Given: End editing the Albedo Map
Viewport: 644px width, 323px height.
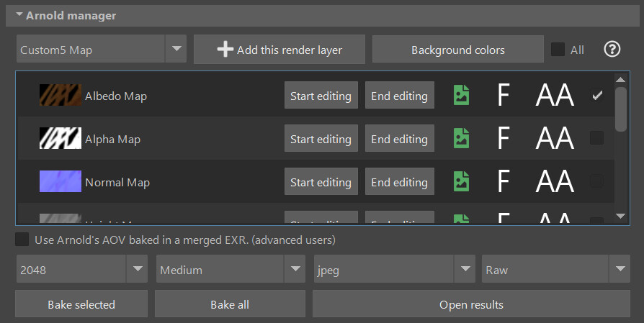Looking at the screenshot, I should (x=400, y=95).
